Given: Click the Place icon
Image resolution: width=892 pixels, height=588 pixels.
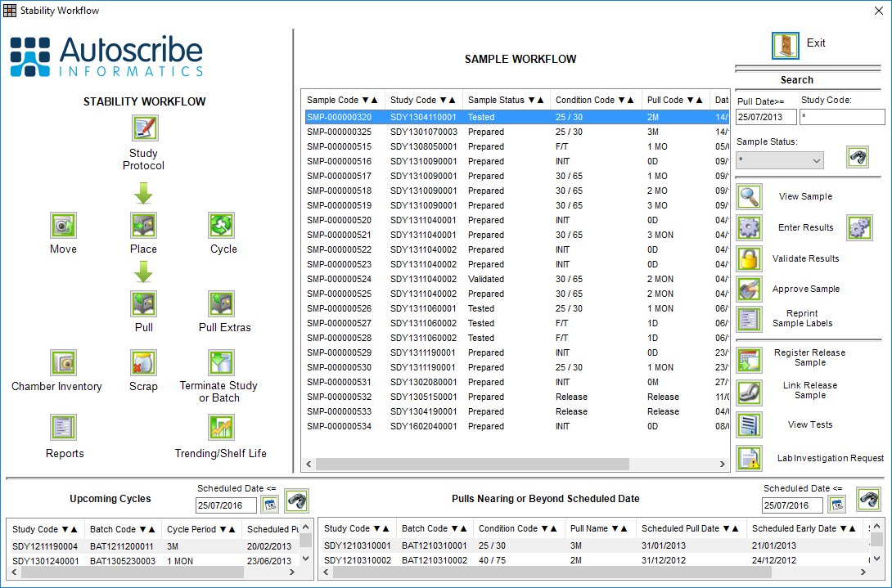Looking at the screenshot, I should click(x=143, y=226).
